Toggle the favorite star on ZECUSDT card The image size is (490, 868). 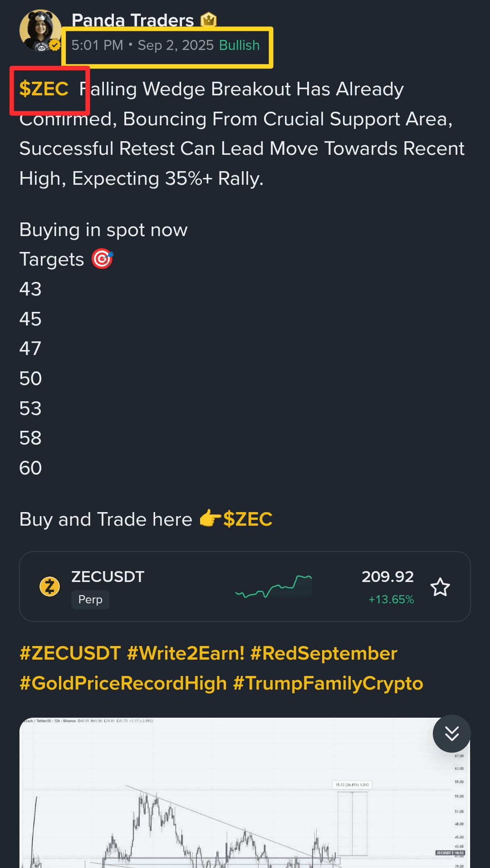coord(440,587)
